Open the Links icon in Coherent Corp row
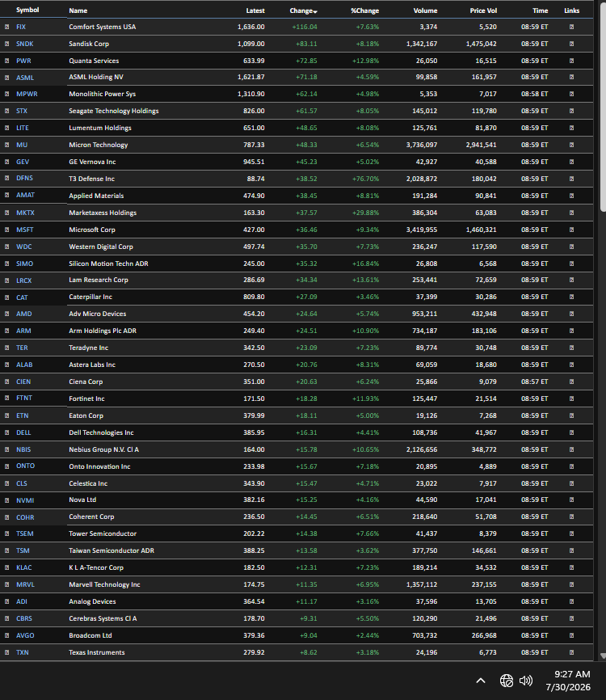Viewport: 606px width, 700px height. [571, 517]
